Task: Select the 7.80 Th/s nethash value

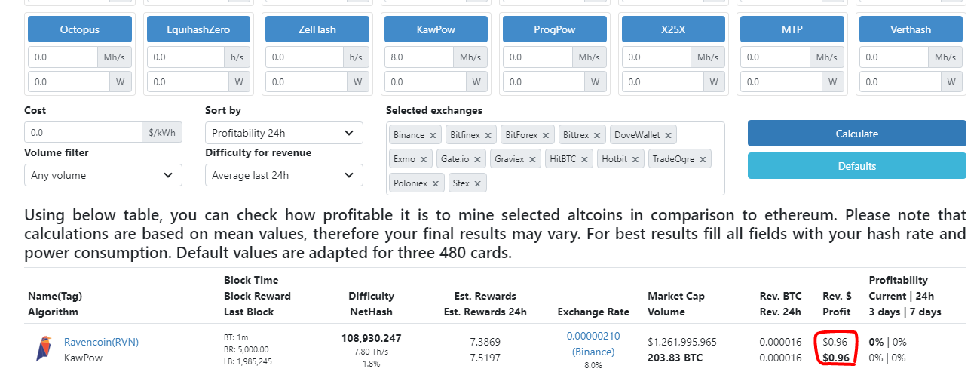Action: [x=371, y=352]
